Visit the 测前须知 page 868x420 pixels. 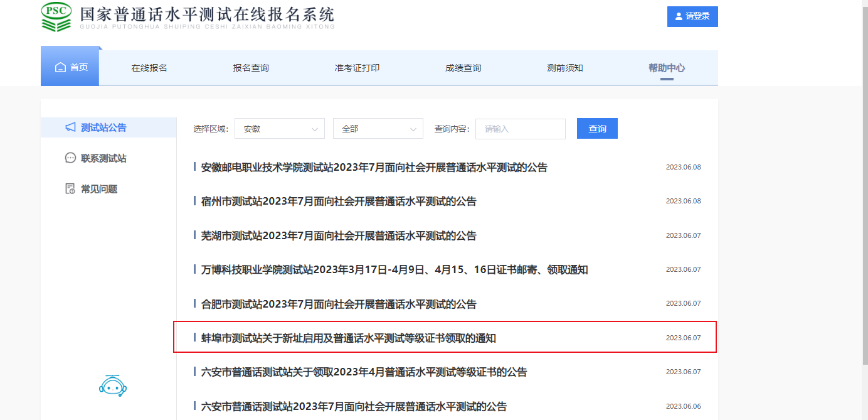pyautogui.click(x=565, y=68)
